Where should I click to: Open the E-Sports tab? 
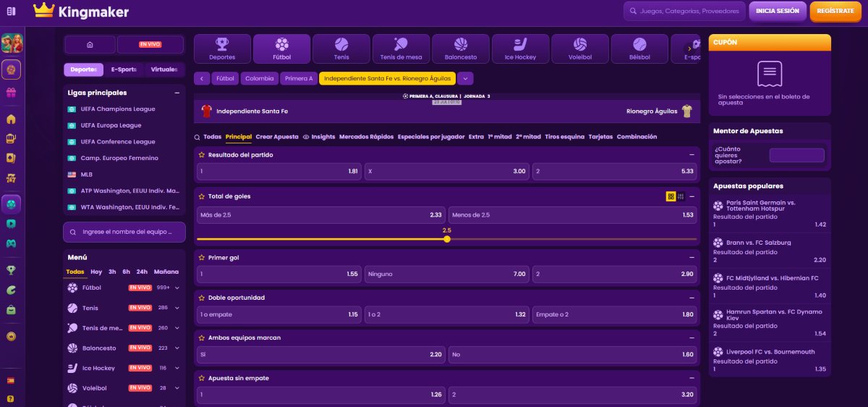(124, 70)
